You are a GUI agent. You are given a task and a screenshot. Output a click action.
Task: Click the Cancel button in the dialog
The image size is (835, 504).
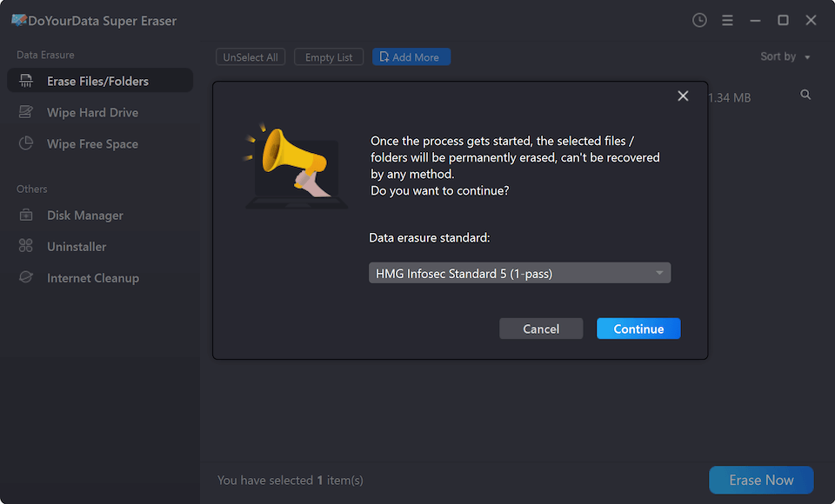tap(541, 329)
